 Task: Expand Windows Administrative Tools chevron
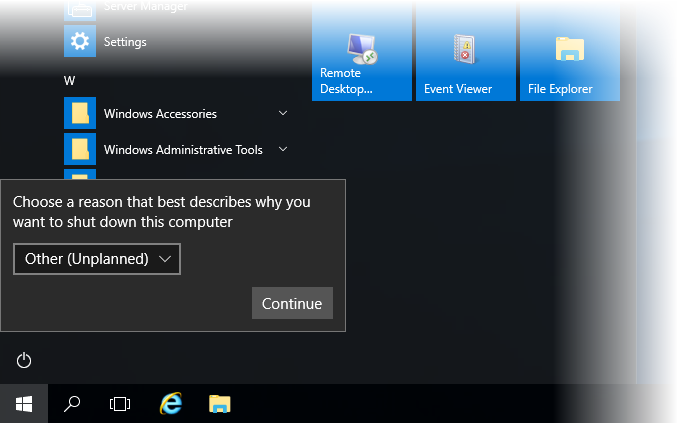point(283,149)
